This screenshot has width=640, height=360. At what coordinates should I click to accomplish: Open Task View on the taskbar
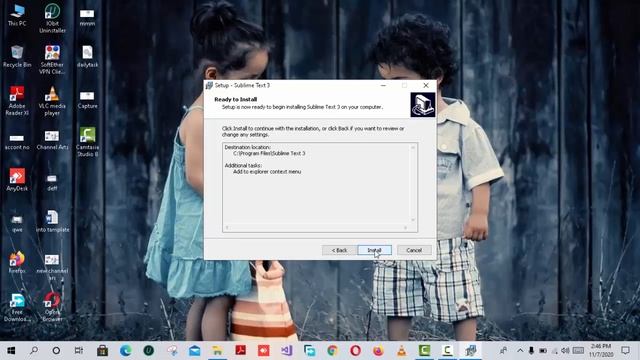point(79,350)
